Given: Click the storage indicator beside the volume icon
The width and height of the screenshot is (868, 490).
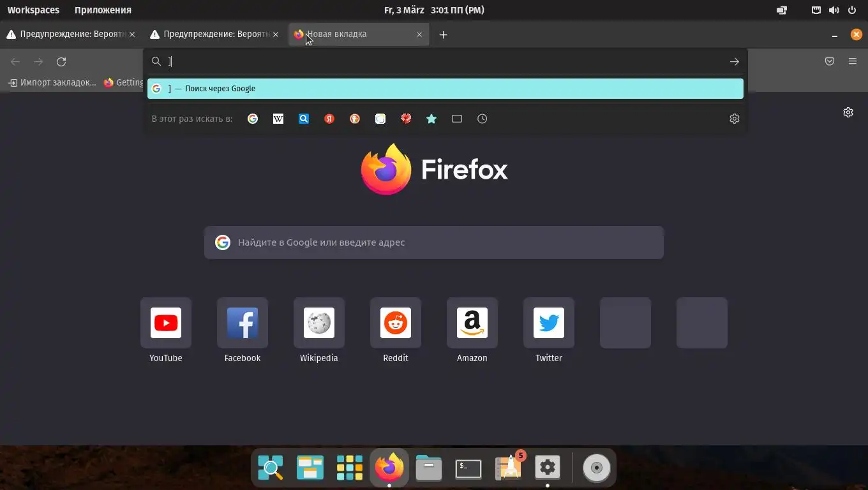Looking at the screenshot, I should pyautogui.click(x=816, y=10).
